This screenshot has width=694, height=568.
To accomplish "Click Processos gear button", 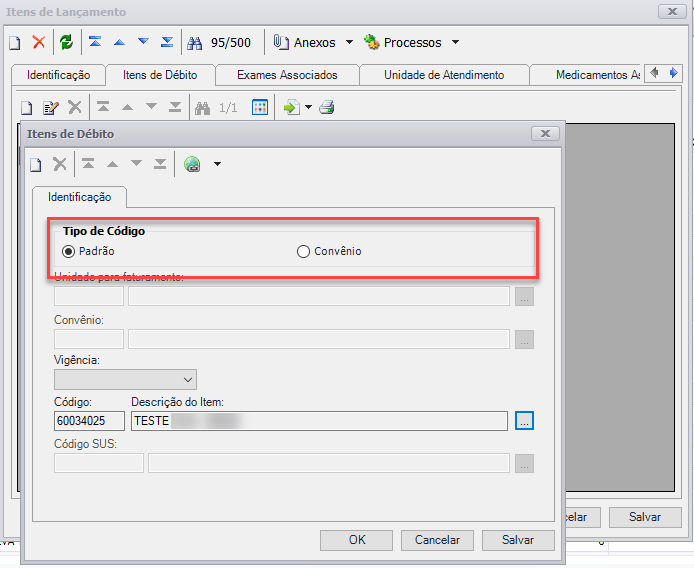I will (403, 43).
